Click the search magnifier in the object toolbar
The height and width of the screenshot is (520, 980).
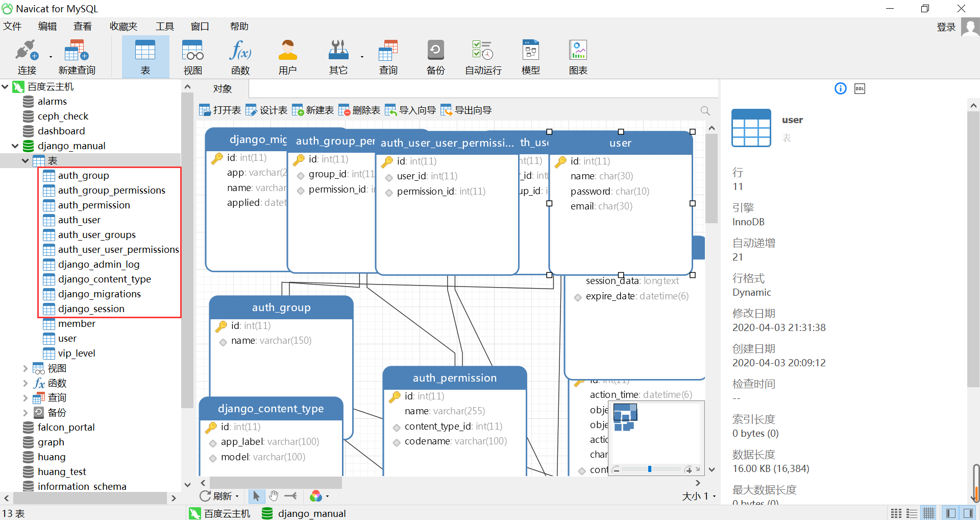tap(705, 110)
